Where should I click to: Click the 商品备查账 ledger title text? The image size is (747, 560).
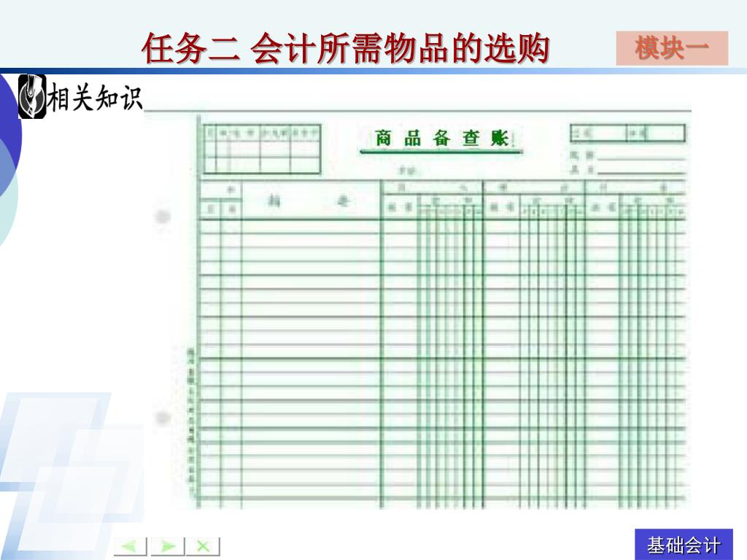(x=441, y=138)
